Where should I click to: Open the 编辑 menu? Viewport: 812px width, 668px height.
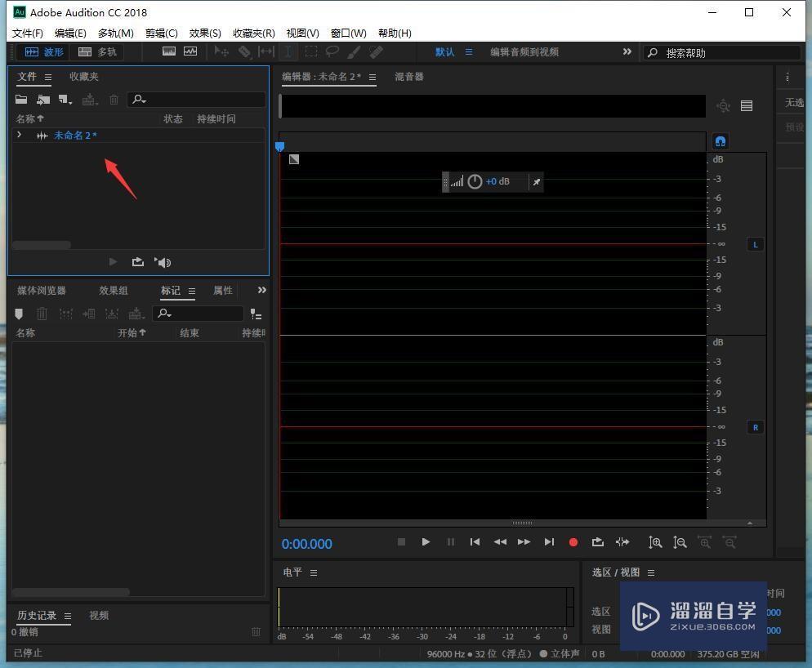(x=70, y=33)
